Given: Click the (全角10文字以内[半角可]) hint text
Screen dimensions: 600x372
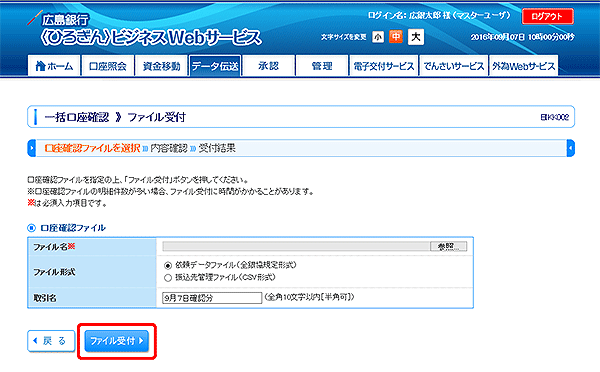Looking at the screenshot, I should tap(309, 297).
